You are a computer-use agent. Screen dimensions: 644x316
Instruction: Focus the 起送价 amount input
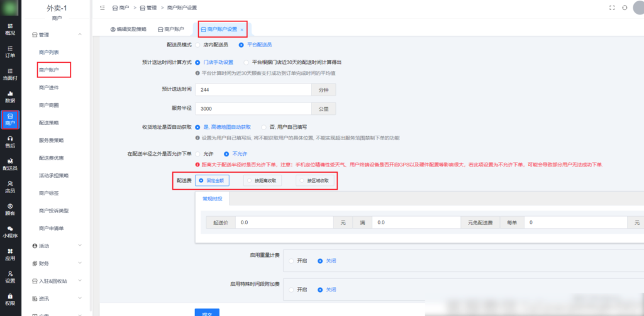pyautogui.click(x=284, y=222)
